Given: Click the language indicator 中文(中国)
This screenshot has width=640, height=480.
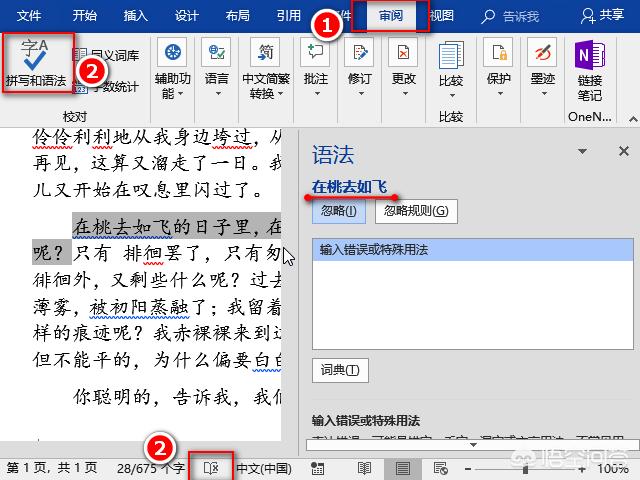Looking at the screenshot, I should click(264, 468).
